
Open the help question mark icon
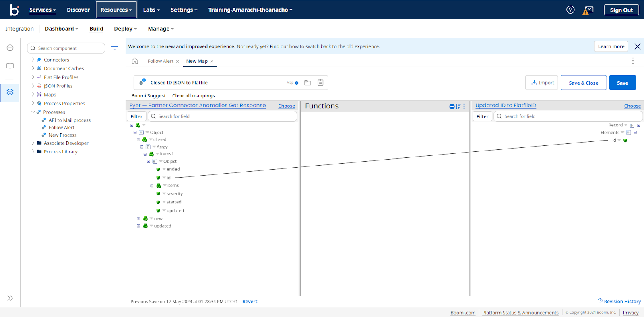tap(570, 10)
